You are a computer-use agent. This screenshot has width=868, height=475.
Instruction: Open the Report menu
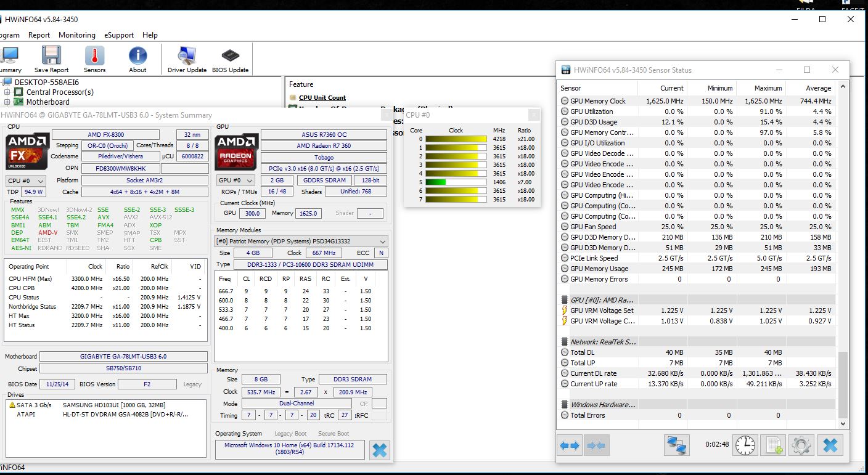(39, 35)
